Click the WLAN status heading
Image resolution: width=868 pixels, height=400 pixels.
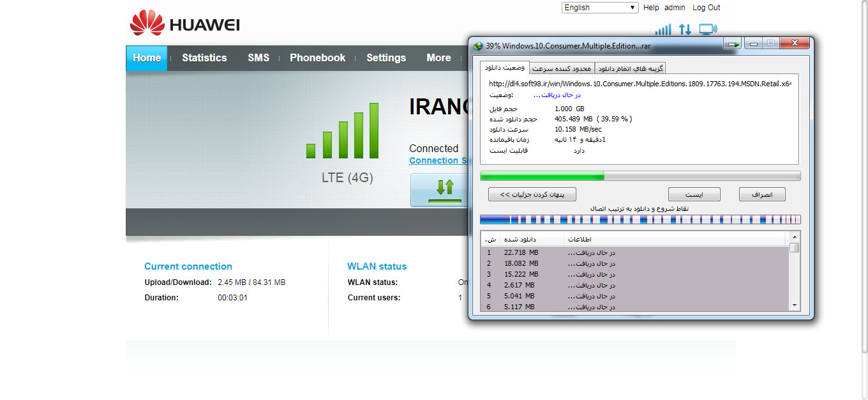point(377,266)
